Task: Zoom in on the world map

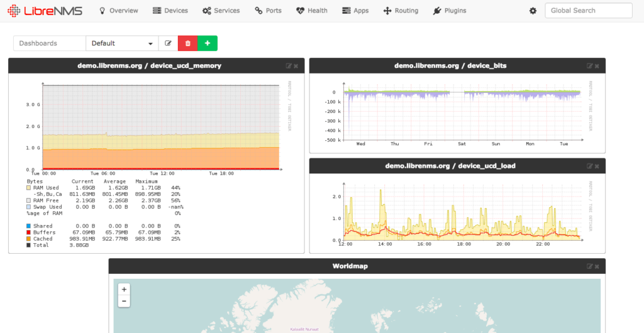Action: tap(124, 289)
